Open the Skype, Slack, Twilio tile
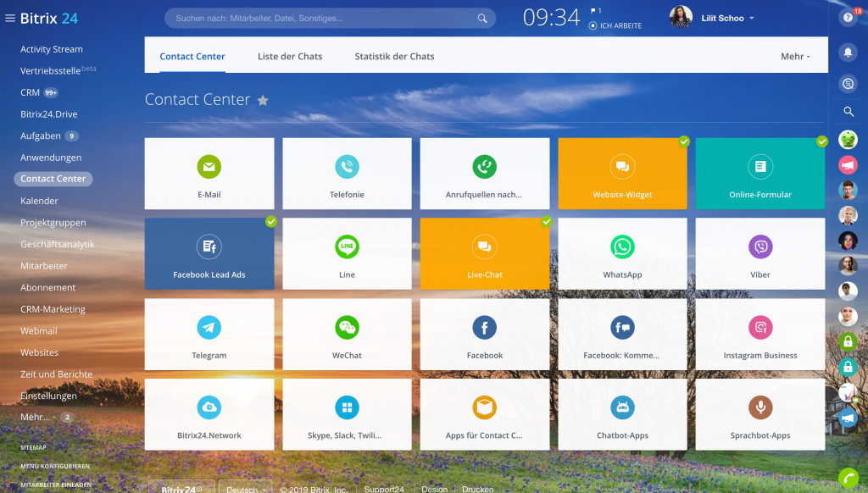868x493 pixels. [347, 414]
